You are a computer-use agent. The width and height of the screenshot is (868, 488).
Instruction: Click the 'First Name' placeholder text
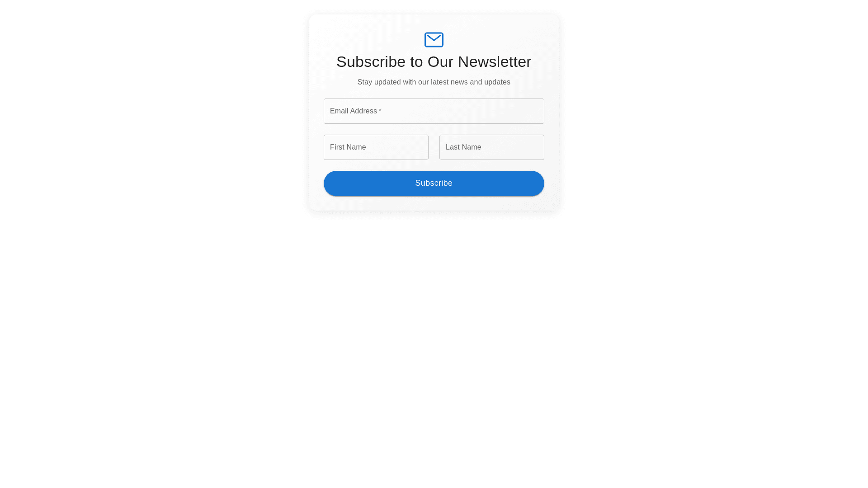(x=348, y=147)
